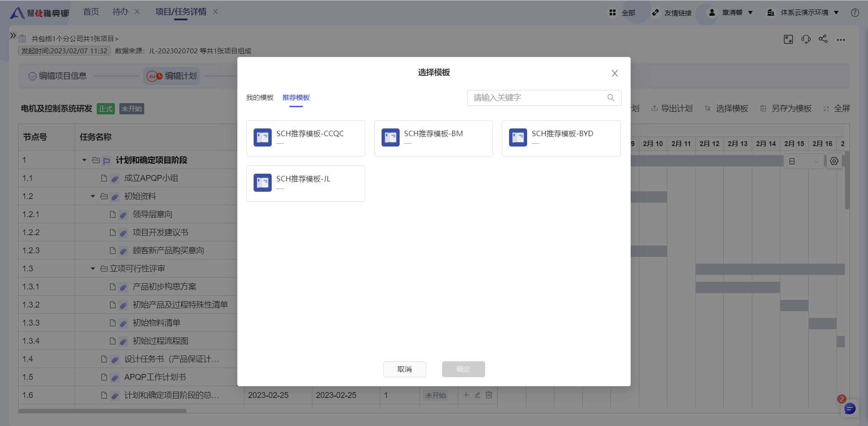Image resolution: width=868 pixels, height=426 pixels.
Task: Click attachment icon for 初始过程流程图
Action: coord(123,341)
